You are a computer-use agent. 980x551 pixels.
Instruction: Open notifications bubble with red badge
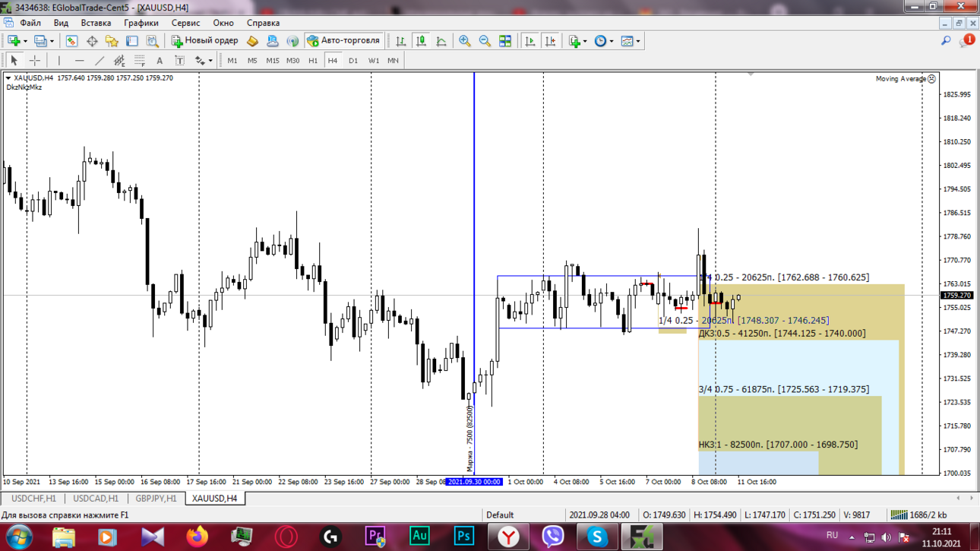coord(967,40)
